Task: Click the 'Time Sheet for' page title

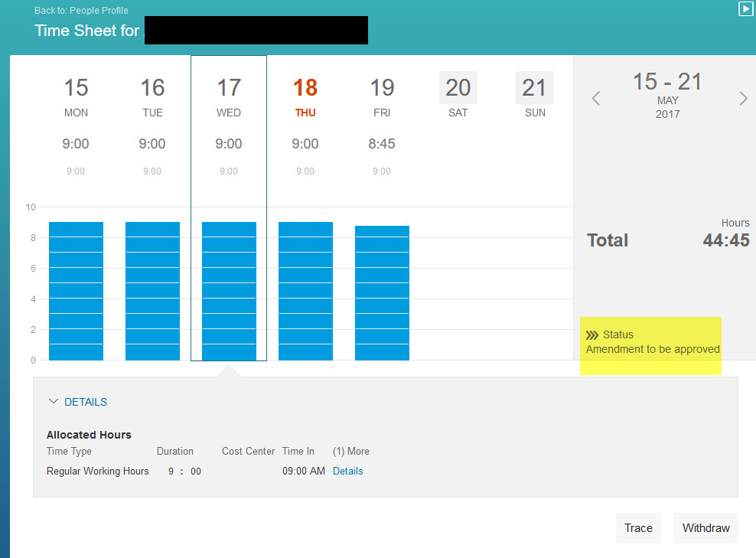Action: (86, 31)
